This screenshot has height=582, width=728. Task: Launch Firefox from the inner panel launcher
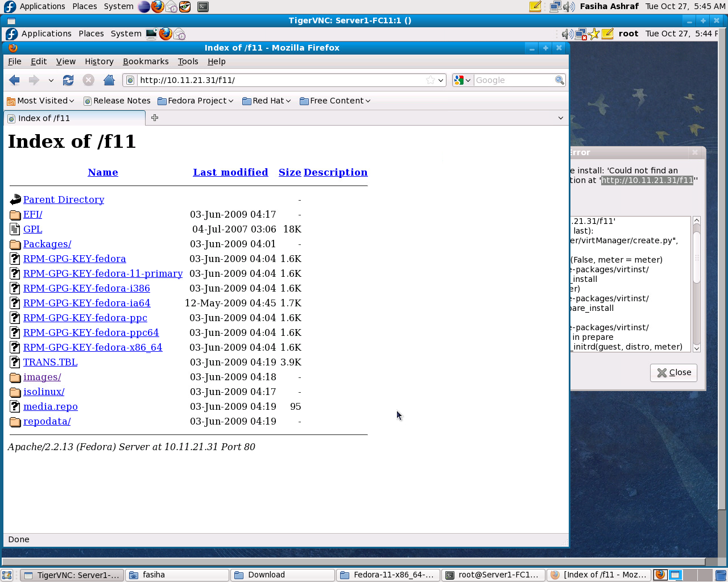[x=166, y=34]
